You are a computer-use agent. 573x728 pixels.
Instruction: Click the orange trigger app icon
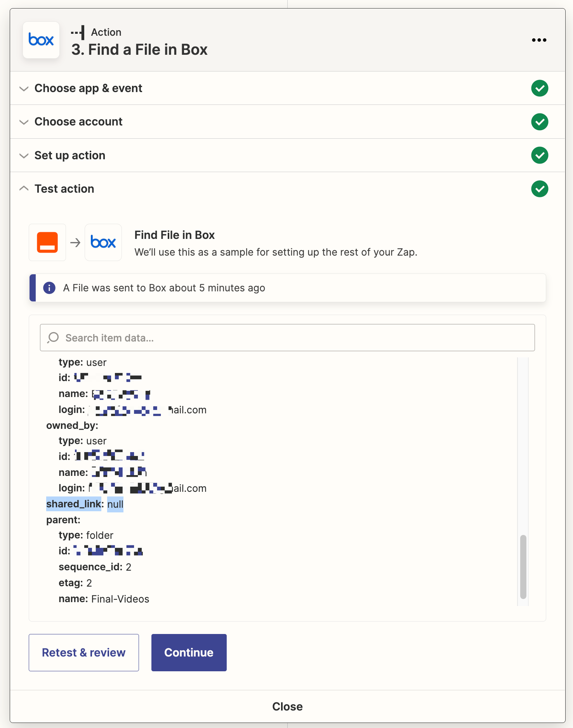pyautogui.click(x=47, y=242)
